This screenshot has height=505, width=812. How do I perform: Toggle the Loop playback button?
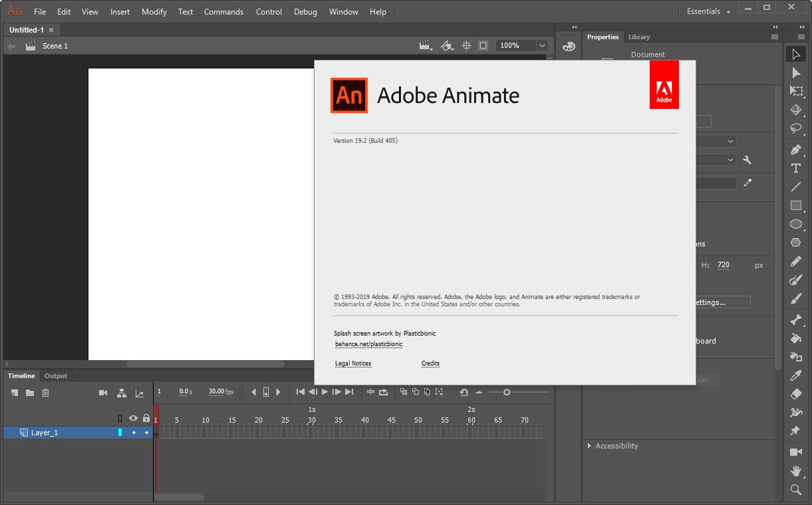tap(384, 392)
